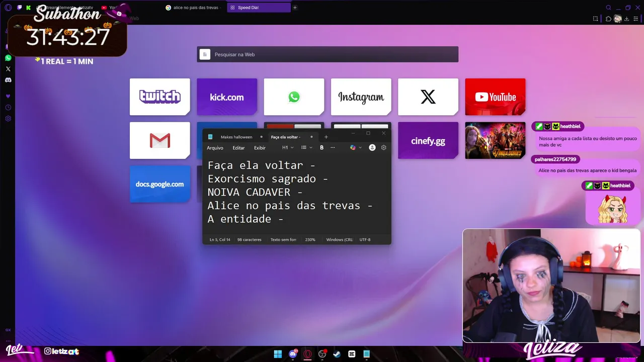This screenshot has width=644, height=362.
Task: Open the Arquivo menu in Notepad
Action: pos(215,148)
